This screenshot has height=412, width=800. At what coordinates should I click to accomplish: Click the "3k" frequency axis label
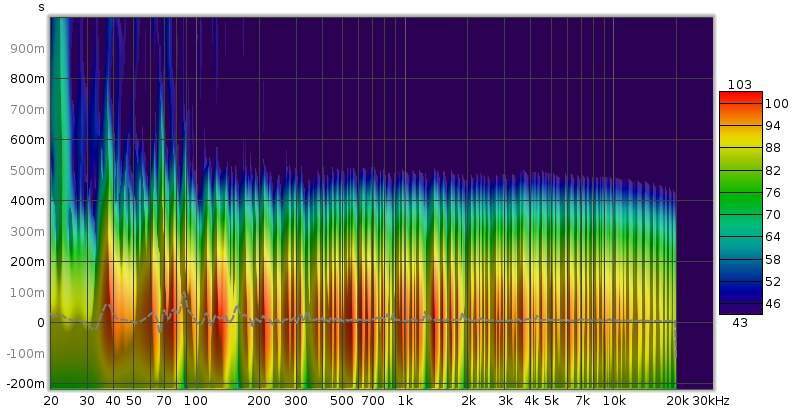(506, 401)
